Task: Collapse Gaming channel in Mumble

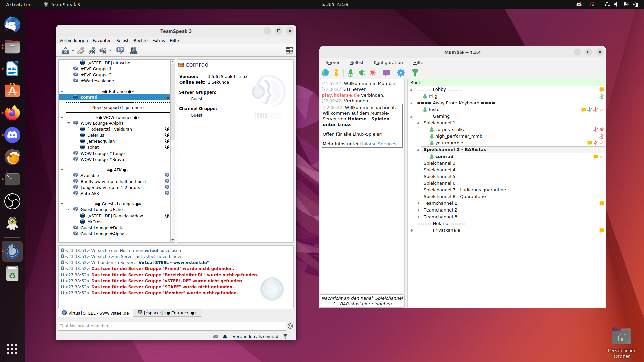Action: point(412,116)
